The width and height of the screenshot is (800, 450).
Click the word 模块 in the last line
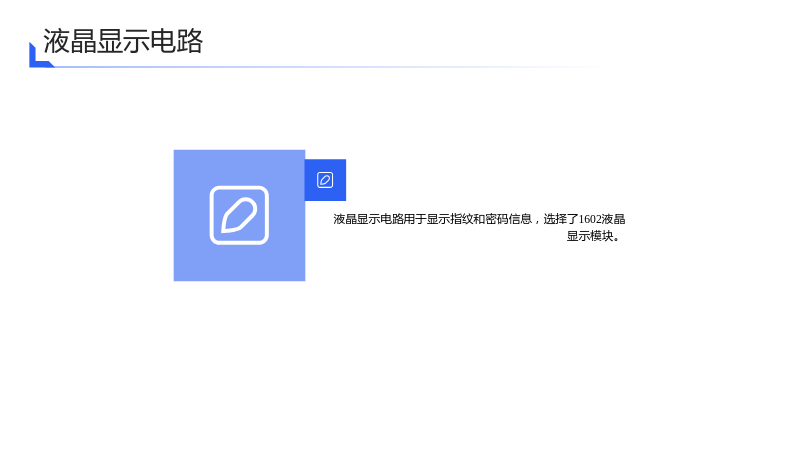coord(601,236)
